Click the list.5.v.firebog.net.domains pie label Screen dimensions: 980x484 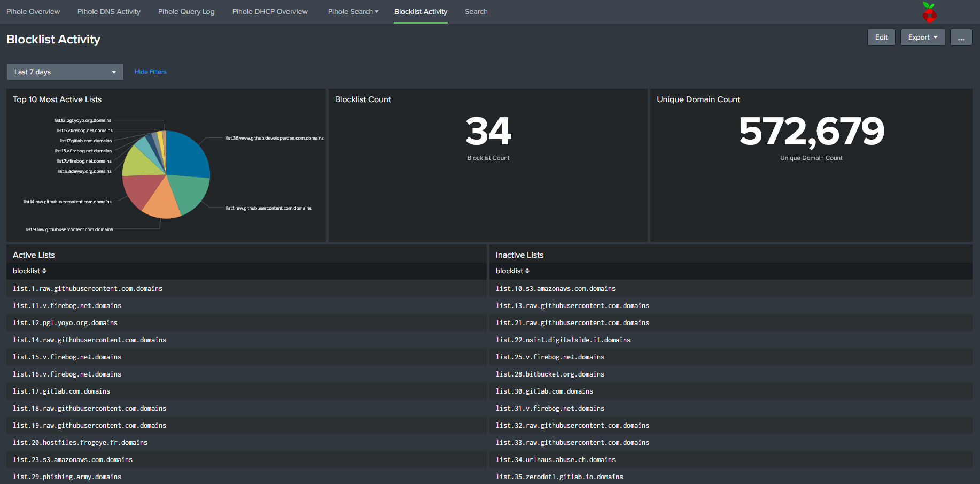pyautogui.click(x=85, y=130)
